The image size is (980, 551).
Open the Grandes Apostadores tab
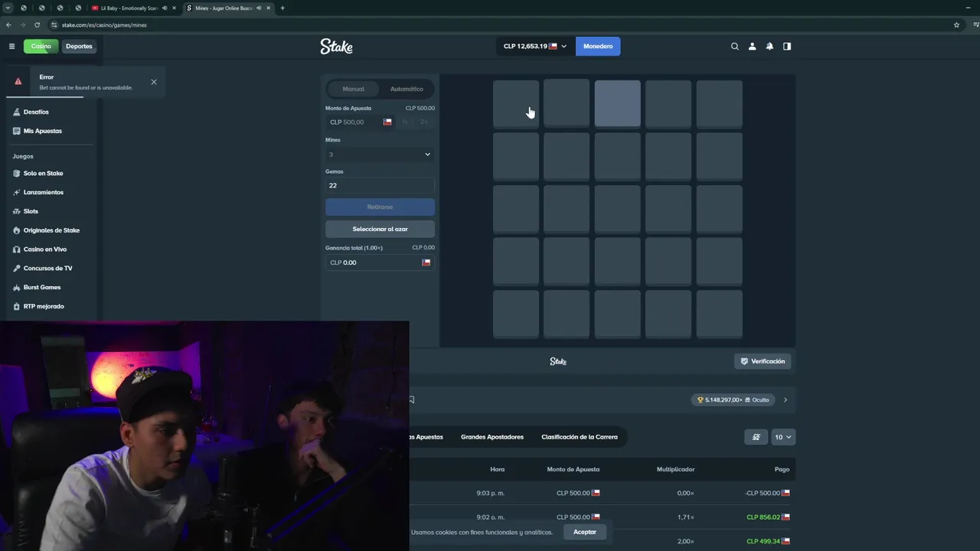pos(492,437)
